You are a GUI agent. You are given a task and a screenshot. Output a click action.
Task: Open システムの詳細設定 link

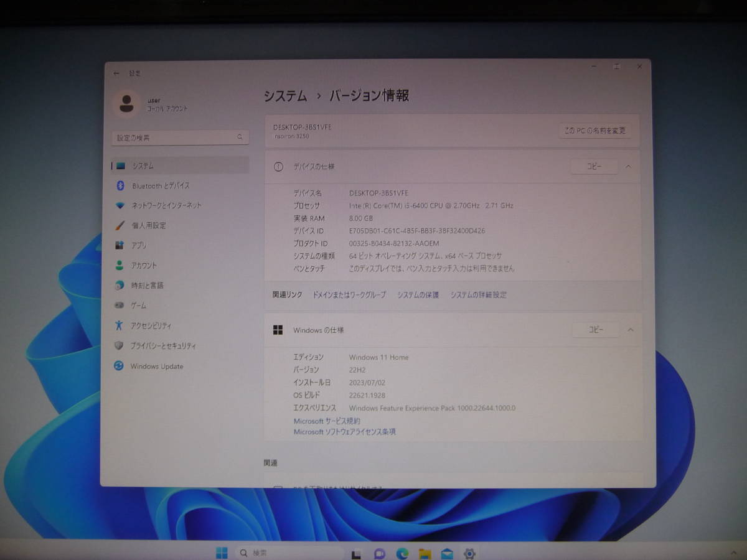479,295
